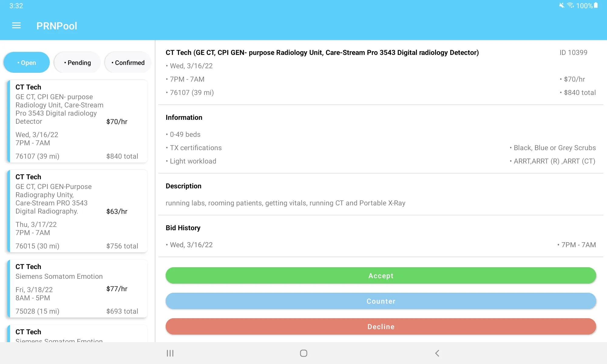The width and height of the screenshot is (607, 364).
Task: Tap the running labs description text
Action: (286, 203)
